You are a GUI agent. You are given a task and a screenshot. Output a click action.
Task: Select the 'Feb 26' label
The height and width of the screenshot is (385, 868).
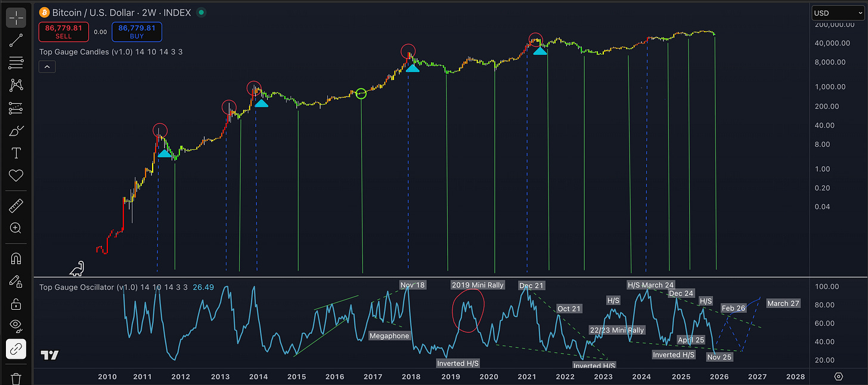[733, 309]
